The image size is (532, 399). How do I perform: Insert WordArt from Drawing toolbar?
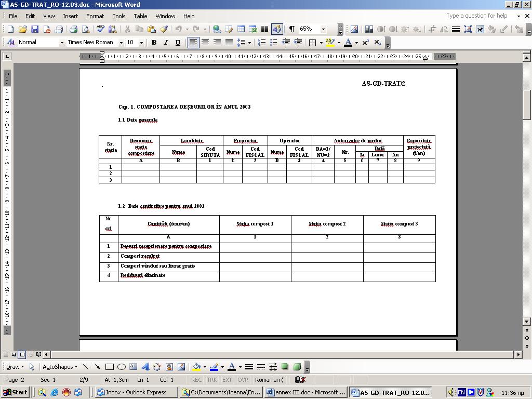click(x=145, y=367)
